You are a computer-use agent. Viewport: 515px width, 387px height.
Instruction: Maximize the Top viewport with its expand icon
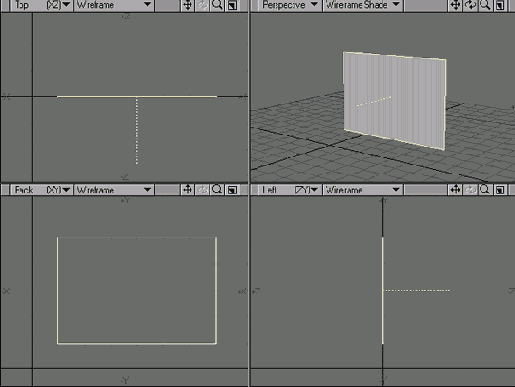232,5
